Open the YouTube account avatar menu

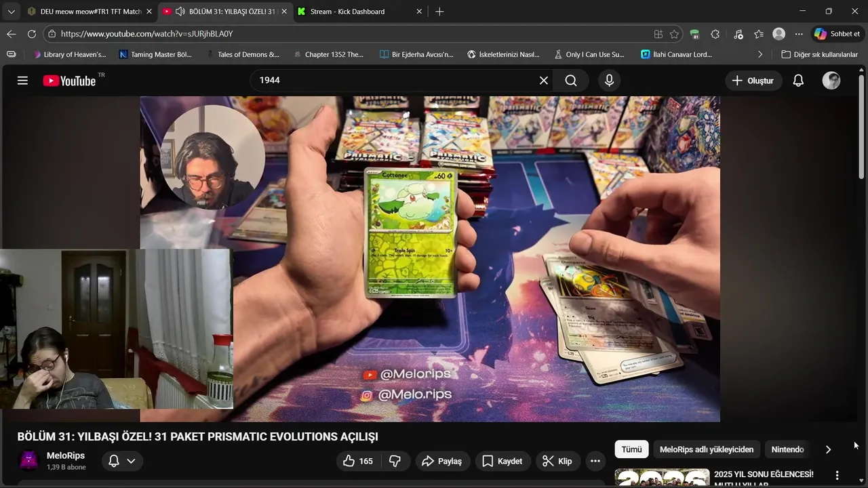coord(831,81)
